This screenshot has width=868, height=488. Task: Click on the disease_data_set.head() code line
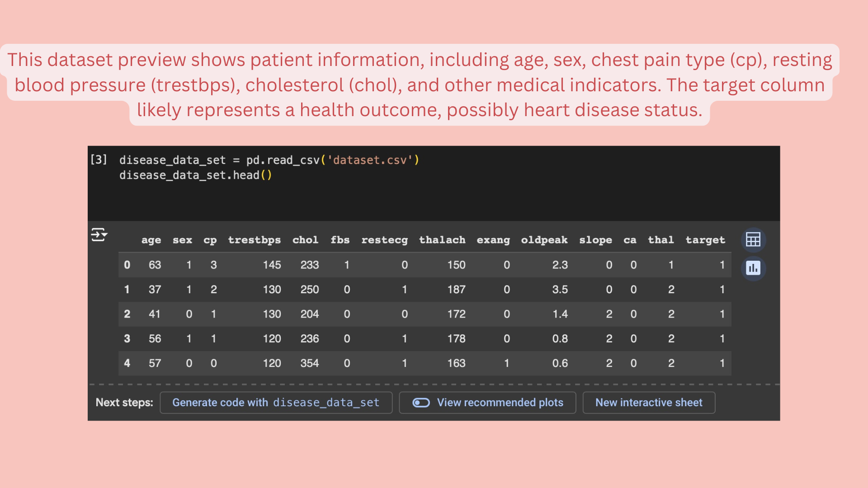(195, 175)
